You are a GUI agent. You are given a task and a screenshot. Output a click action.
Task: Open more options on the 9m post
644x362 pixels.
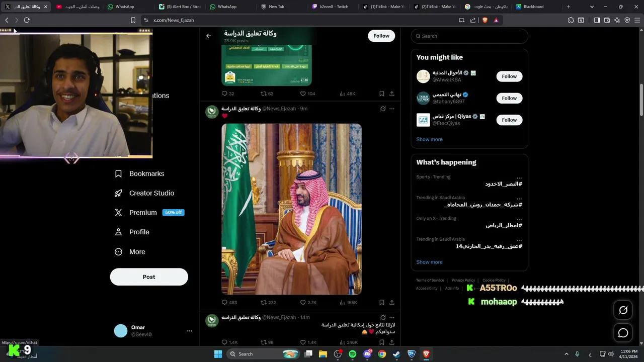coord(392,109)
